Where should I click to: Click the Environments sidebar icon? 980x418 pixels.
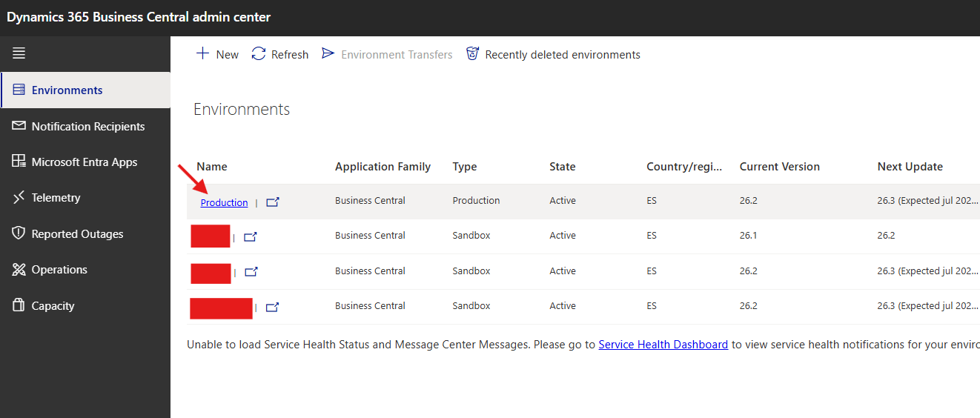pyautogui.click(x=19, y=90)
